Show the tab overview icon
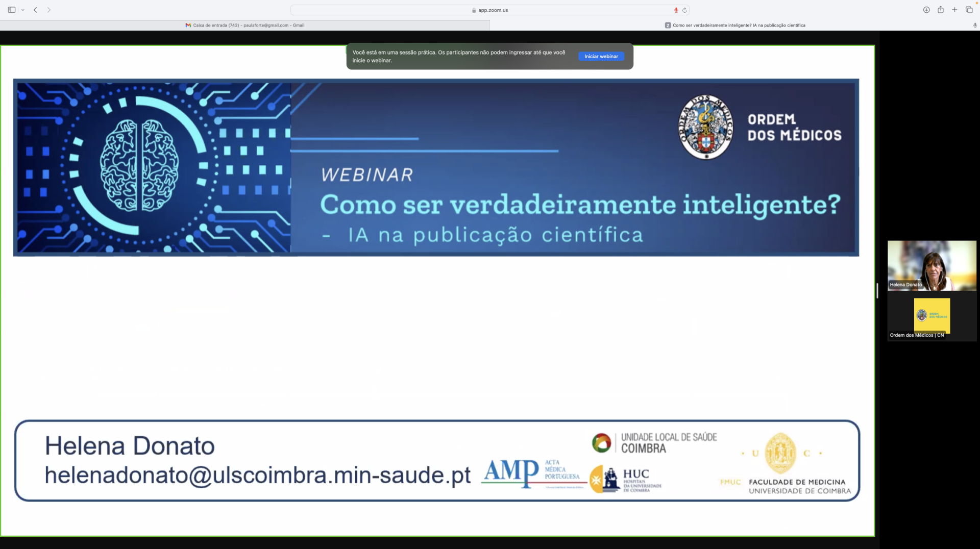The height and width of the screenshot is (549, 980). [969, 10]
